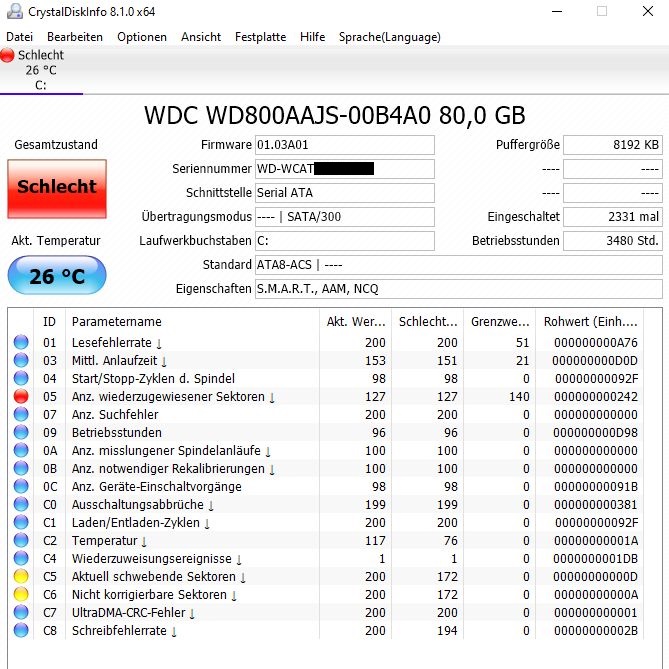Click the Eingeschaltet field 2331 mal
Image resolution: width=669 pixels, height=669 pixels.
[613, 217]
